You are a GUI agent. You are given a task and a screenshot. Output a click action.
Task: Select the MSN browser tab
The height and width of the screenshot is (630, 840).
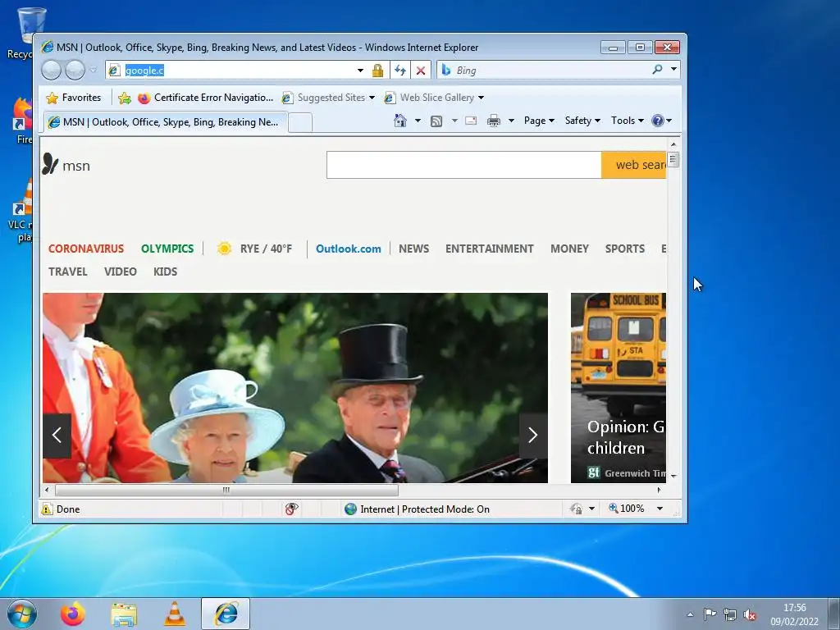166,122
